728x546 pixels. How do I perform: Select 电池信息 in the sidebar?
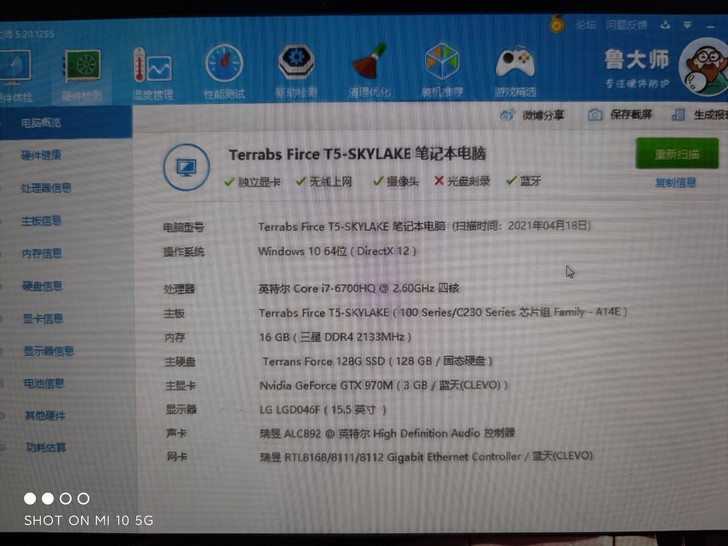pos(44,384)
